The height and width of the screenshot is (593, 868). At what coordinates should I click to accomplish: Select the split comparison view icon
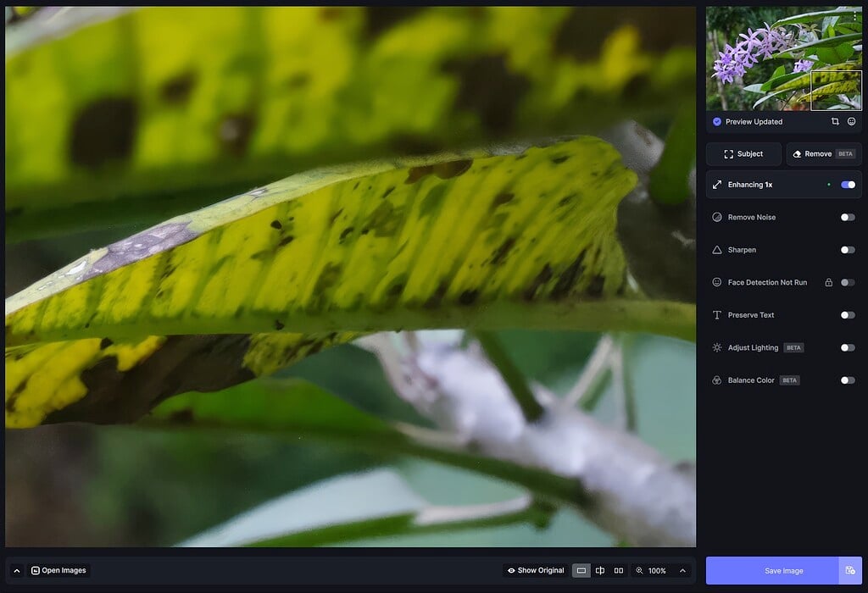600,570
